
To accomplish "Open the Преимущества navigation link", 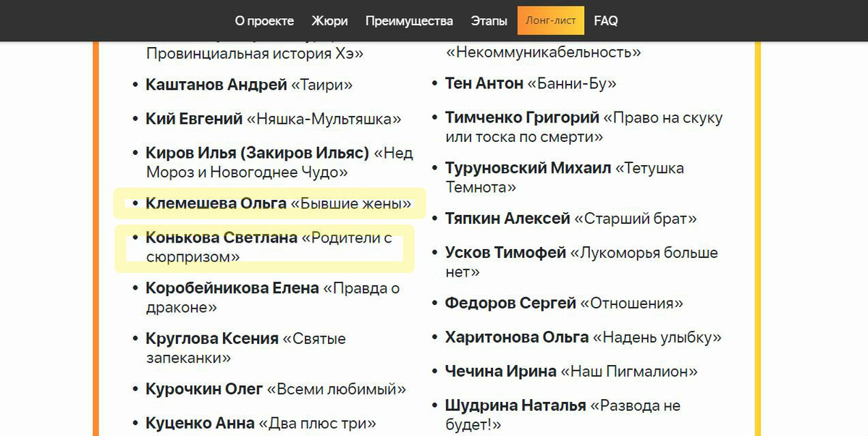I will click(x=409, y=21).
